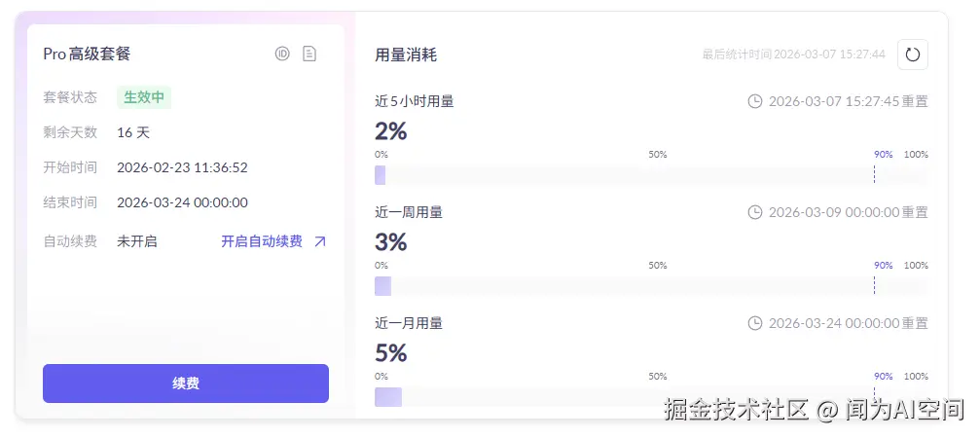Select the Pro 高级套餐 plan title
Image resolution: width=980 pixels, height=438 pixels.
[x=87, y=55]
